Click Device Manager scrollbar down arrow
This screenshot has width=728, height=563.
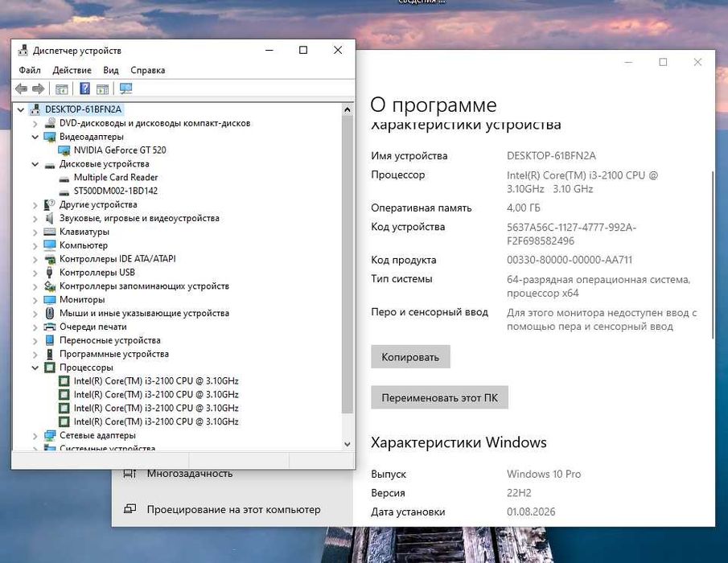tap(348, 444)
